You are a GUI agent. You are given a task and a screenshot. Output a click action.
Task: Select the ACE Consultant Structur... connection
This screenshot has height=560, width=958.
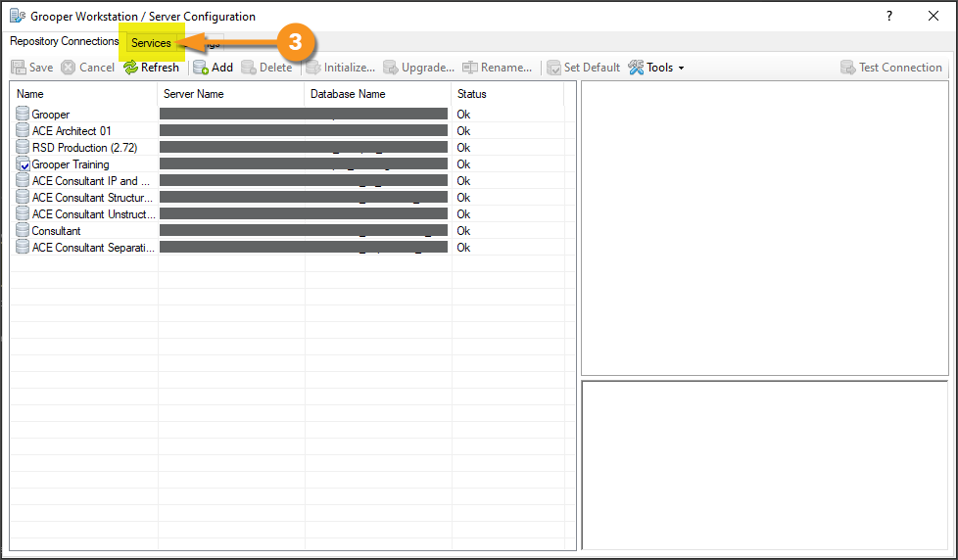[293, 197]
